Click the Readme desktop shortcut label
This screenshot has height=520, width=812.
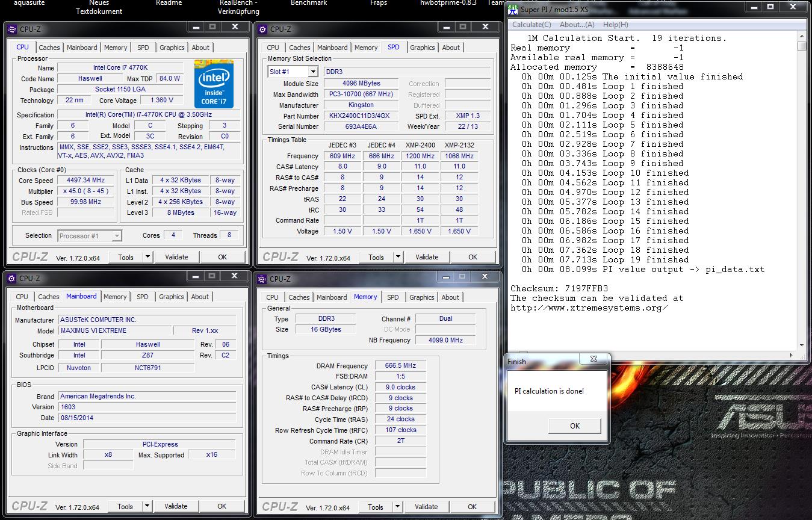tap(169, 3)
